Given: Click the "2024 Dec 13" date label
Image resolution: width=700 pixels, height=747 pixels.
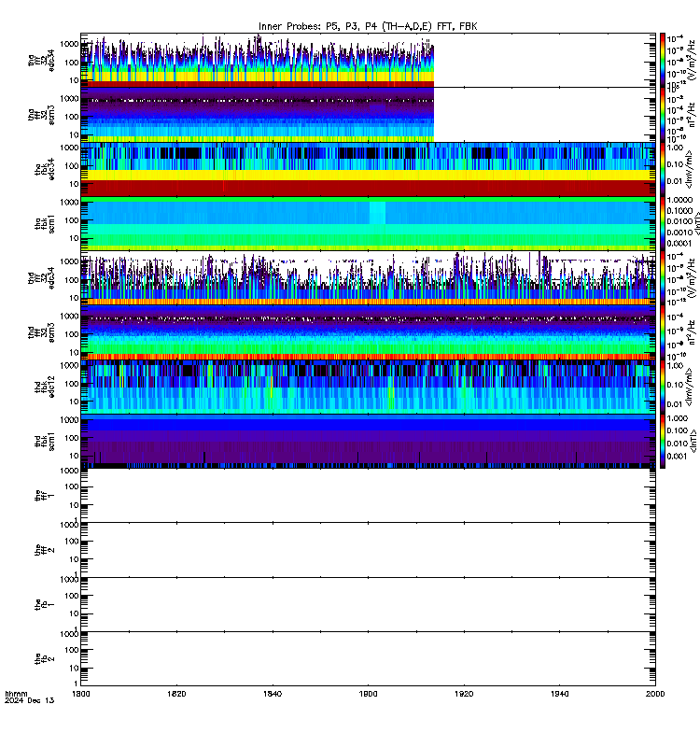Looking at the screenshot, I should click(30, 701).
